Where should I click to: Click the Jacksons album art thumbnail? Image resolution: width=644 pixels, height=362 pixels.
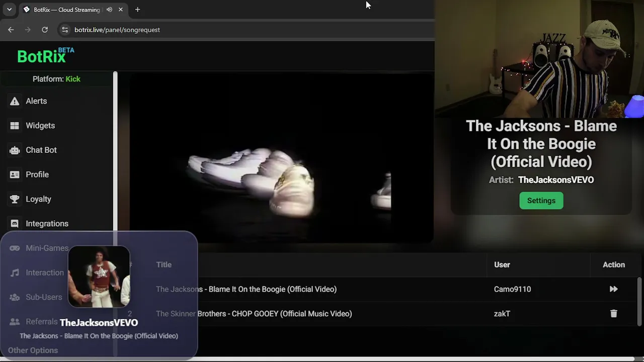[x=99, y=277]
